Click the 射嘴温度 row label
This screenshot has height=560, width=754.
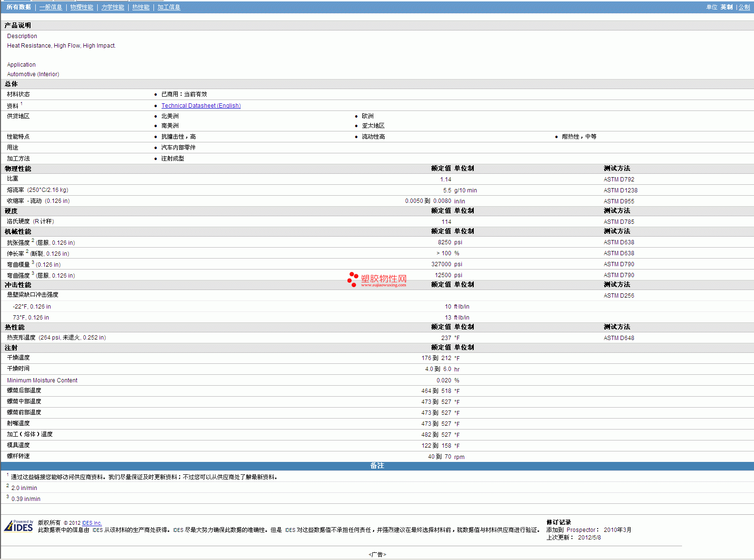coord(18,423)
